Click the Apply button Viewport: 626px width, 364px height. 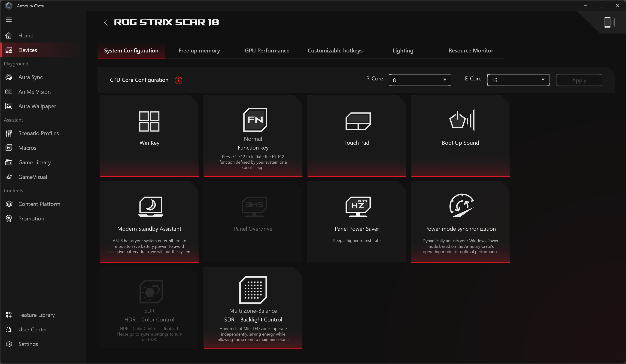pyautogui.click(x=579, y=80)
